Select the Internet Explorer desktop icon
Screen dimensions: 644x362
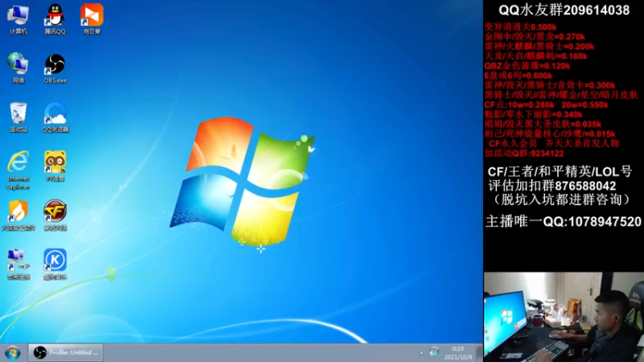[x=18, y=170]
